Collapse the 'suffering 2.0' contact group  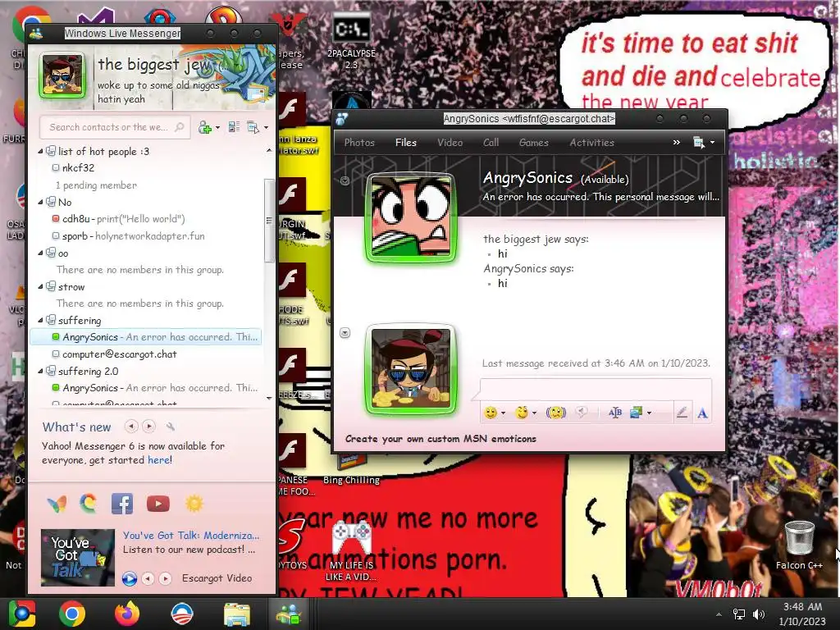(41, 372)
